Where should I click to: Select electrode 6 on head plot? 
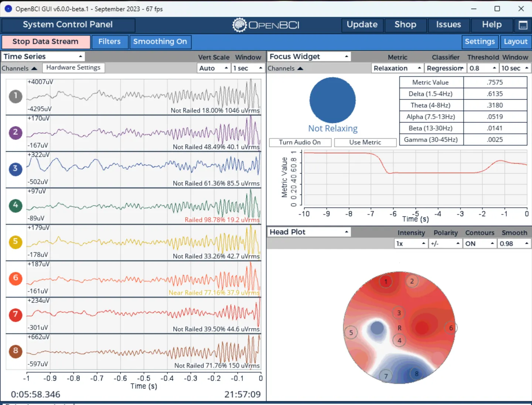point(451,328)
